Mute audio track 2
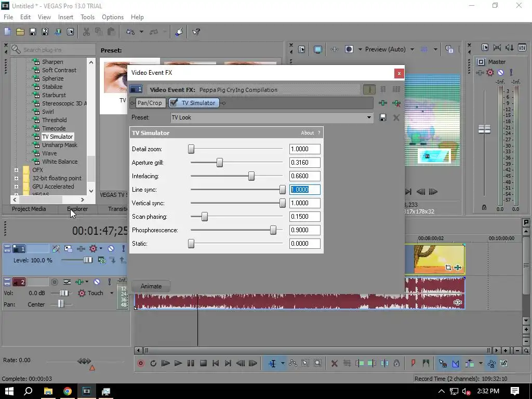Viewport: 532px width, 399px height. 97,282
